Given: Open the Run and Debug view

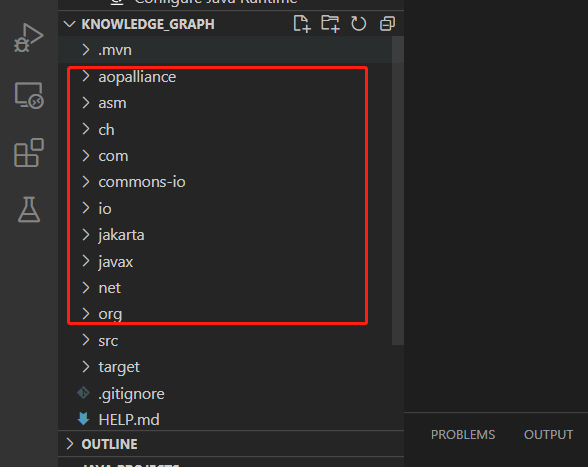Looking at the screenshot, I should tap(28, 38).
